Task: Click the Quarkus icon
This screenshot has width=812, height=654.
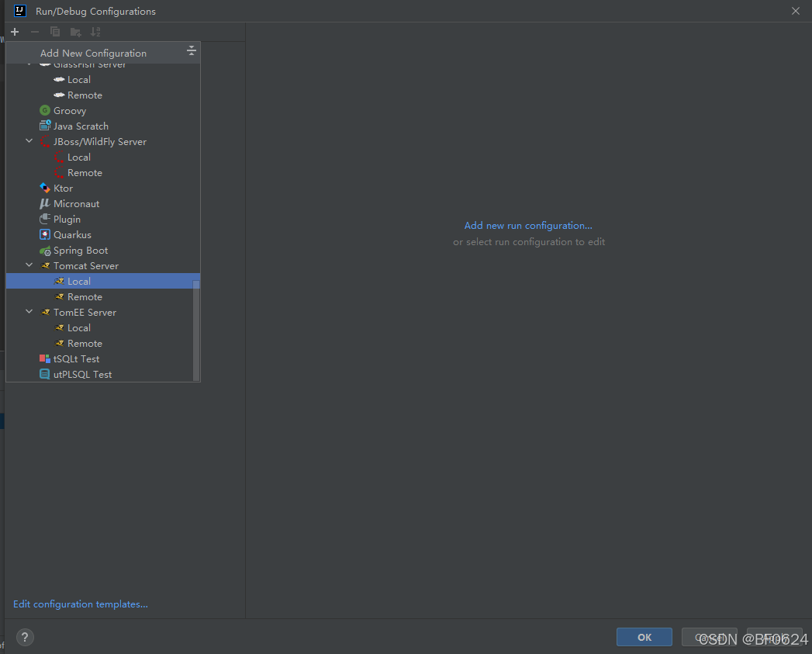Action: pyautogui.click(x=45, y=235)
